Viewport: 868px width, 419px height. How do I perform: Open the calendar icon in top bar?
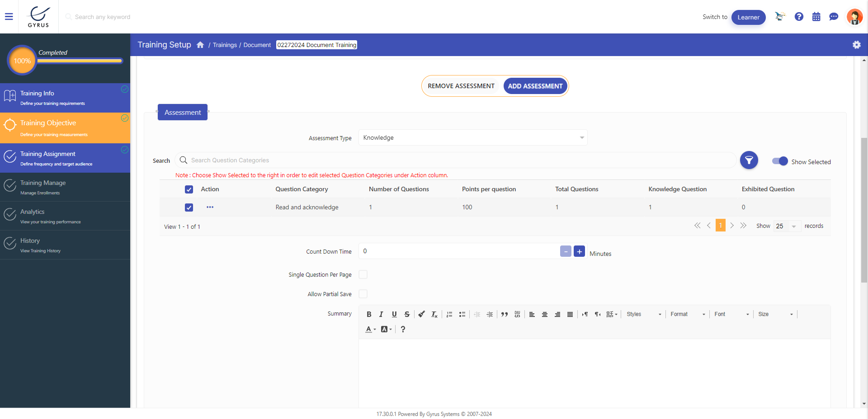coord(816,17)
